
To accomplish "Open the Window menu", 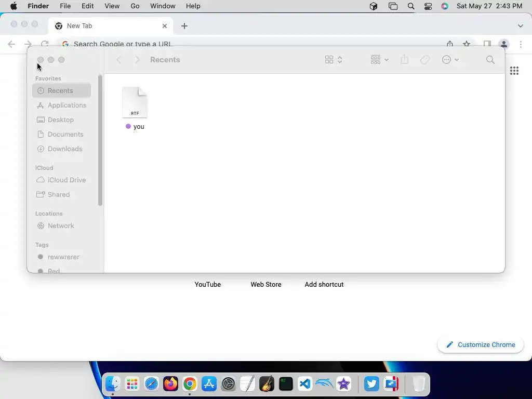I will tap(163, 6).
